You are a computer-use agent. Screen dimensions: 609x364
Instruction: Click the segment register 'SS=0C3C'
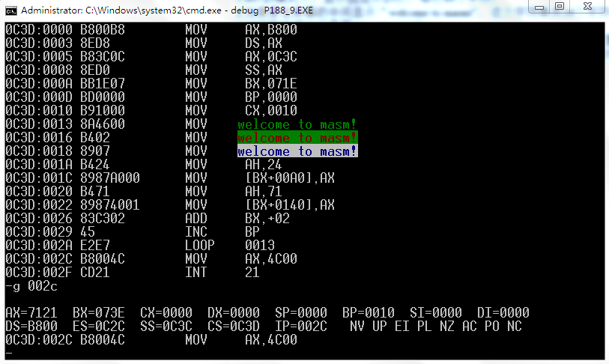[x=166, y=327]
